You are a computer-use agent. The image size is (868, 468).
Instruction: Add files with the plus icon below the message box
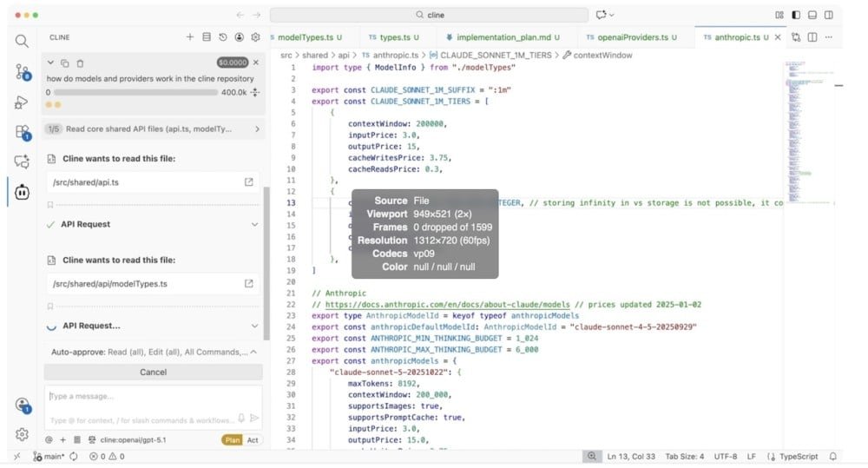pyautogui.click(x=62, y=439)
